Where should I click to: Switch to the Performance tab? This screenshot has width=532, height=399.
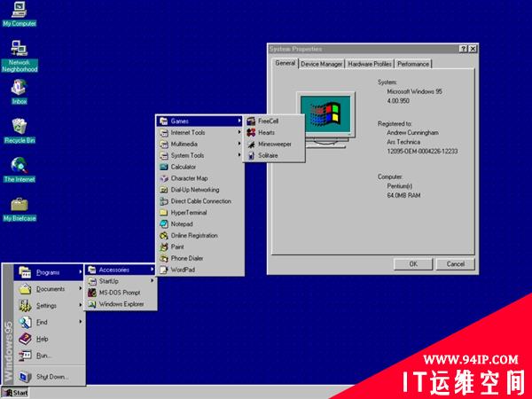413,64
